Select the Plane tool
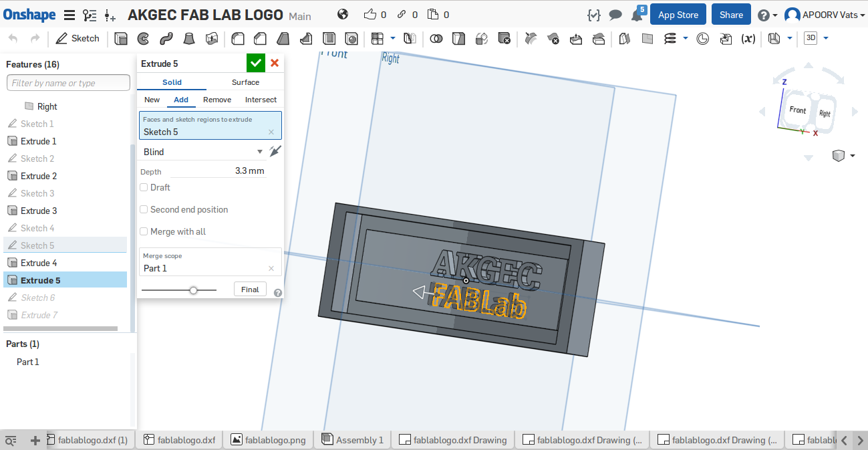 [x=647, y=39]
